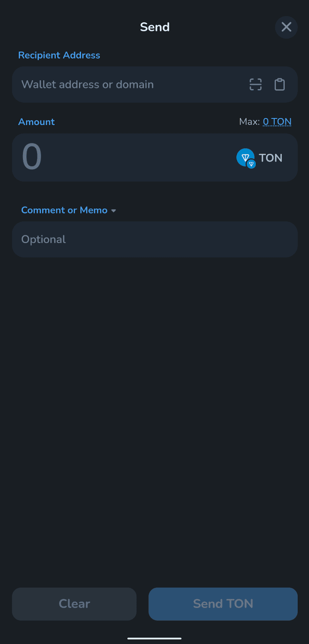The height and width of the screenshot is (644, 309).
Task: Tap the home indicator bar
Action: tap(154, 638)
